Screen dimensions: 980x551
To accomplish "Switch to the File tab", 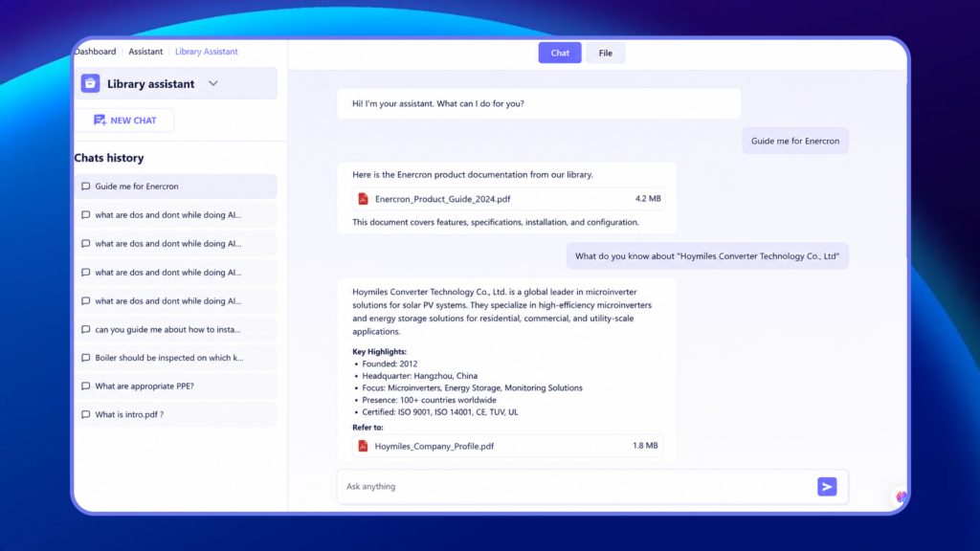I will [x=605, y=54].
